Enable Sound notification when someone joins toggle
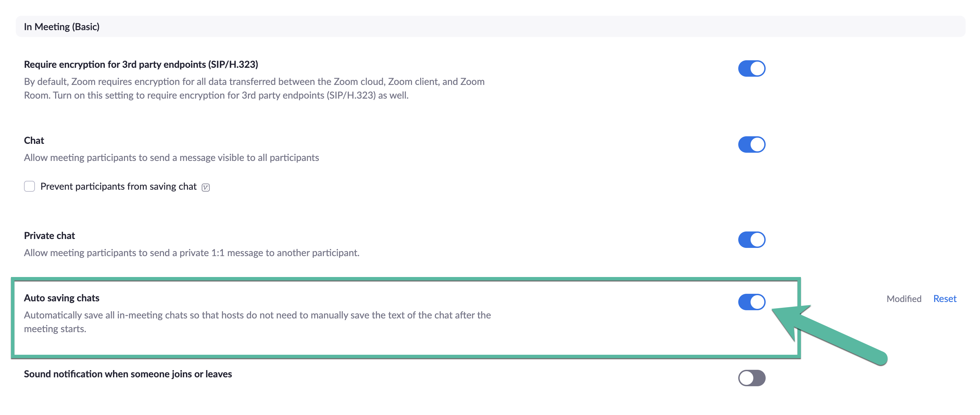The width and height of the screenshot is (980, 415). coord(751,378)
